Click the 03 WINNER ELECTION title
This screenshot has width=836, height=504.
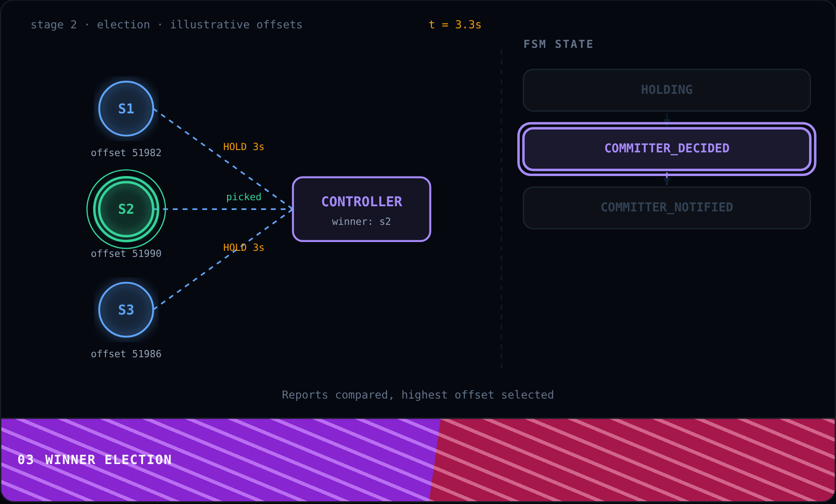point(95,460)
